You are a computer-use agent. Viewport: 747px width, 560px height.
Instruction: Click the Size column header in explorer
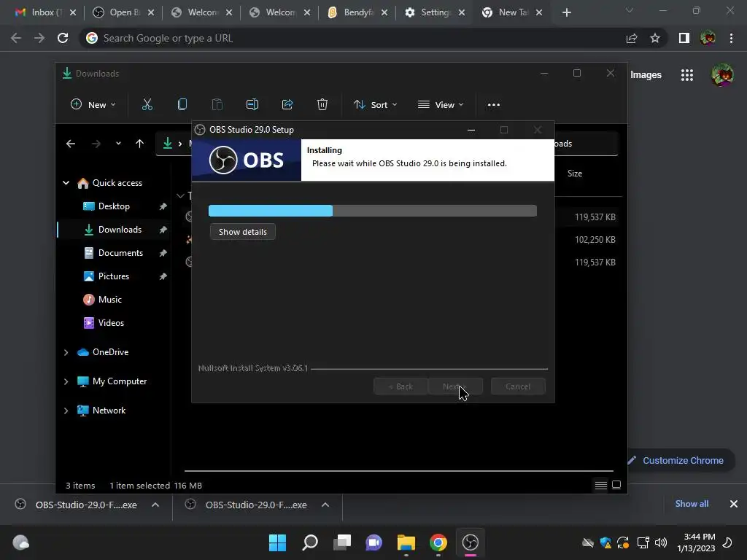click(575, 174)
